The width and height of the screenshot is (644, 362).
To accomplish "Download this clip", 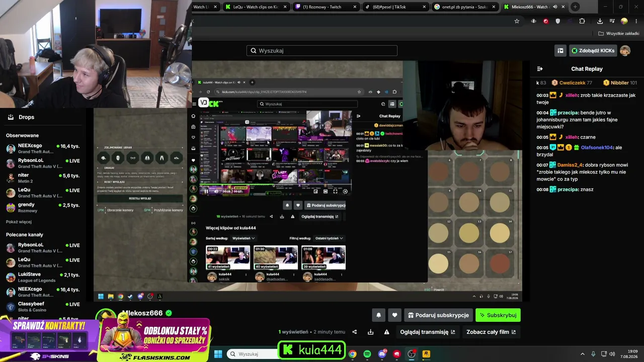I will coord(370,332).
